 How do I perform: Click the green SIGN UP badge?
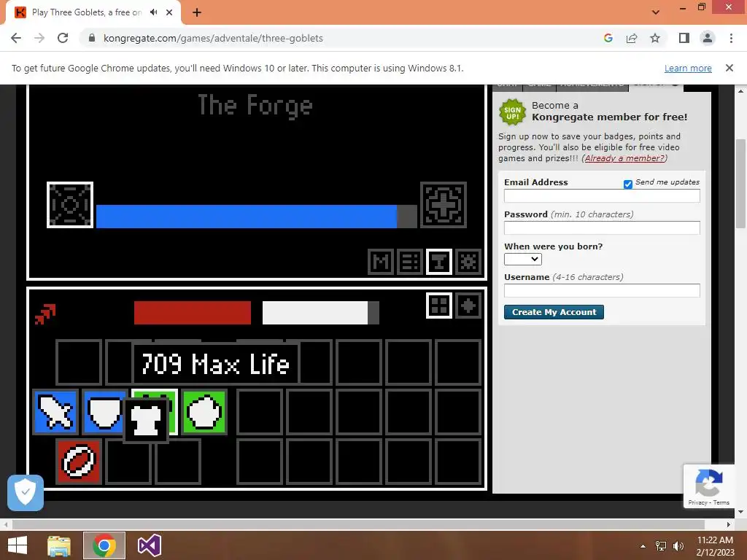513,112
